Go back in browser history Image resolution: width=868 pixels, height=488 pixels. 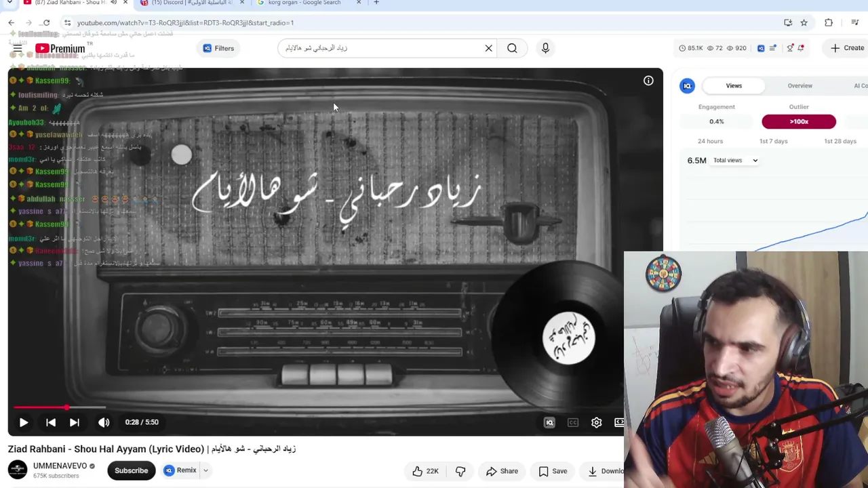11,22
